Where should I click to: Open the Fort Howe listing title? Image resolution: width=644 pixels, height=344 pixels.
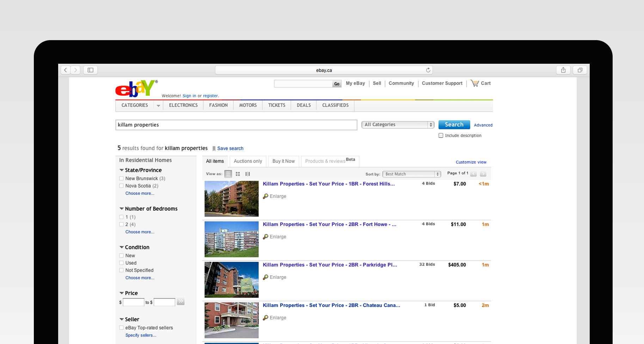(x=330, y=224)
